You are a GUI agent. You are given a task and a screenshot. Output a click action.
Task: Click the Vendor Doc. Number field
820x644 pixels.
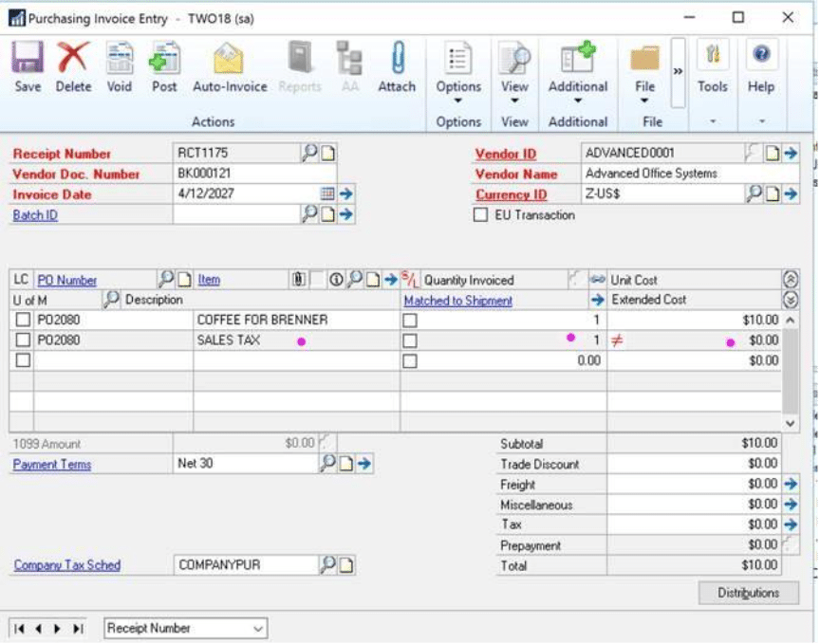254,174
